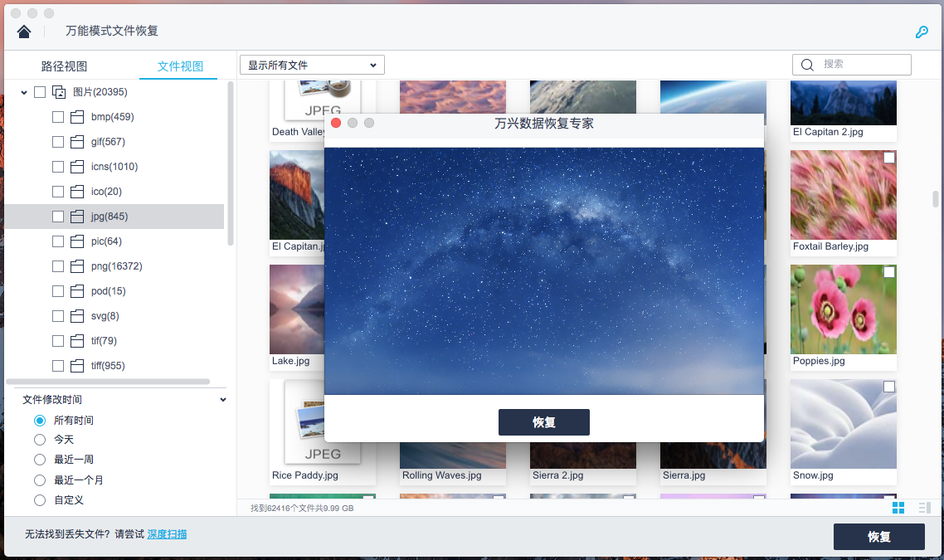Go to the home screen icon
Image resolution: width=944 pixels, height=560 pixels.
tap(24, 32)
